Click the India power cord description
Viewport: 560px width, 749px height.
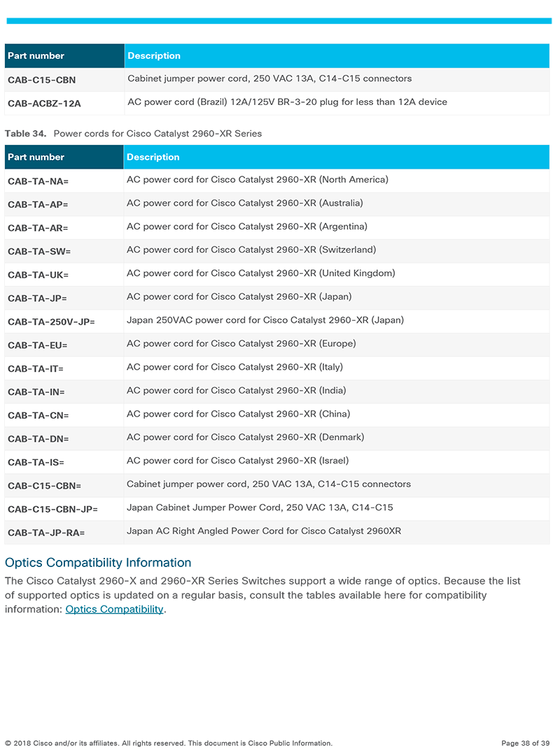pyautogui.click(x=237, y=391)
